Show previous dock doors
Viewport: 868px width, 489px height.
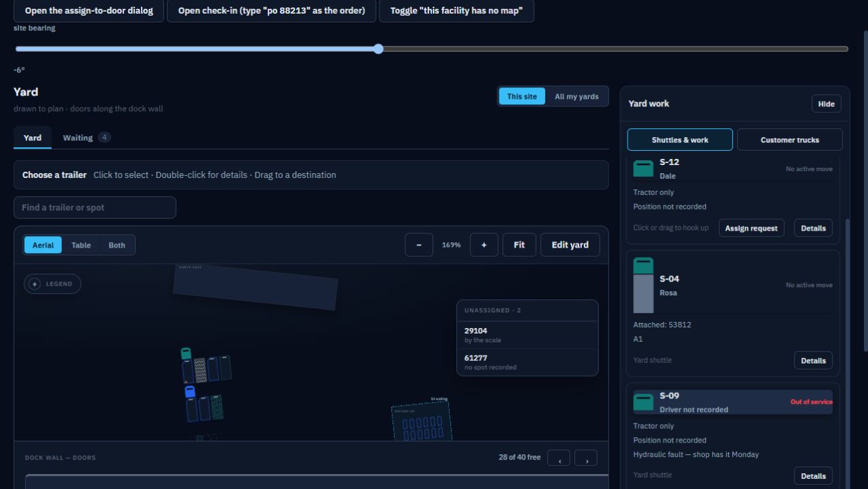(x=559, y=458)
